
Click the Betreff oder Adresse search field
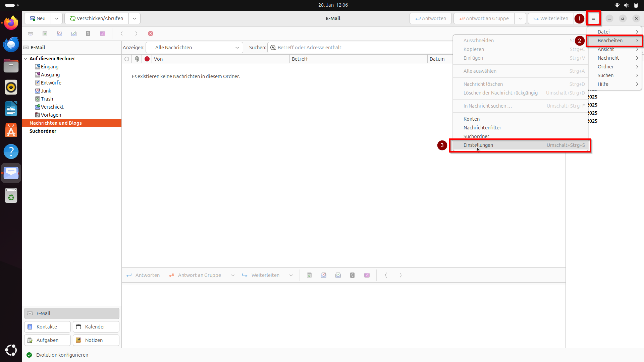[x=335, y=47]
